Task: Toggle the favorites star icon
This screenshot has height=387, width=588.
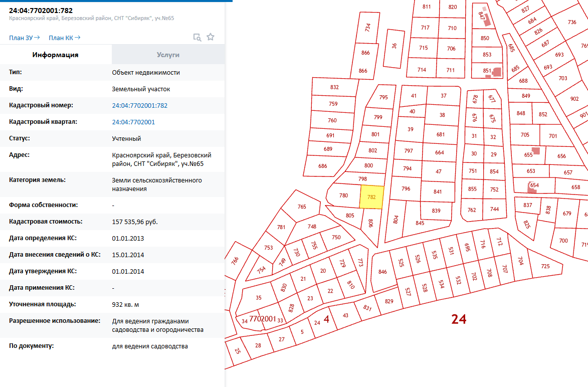Action: [x=211, y=37]
